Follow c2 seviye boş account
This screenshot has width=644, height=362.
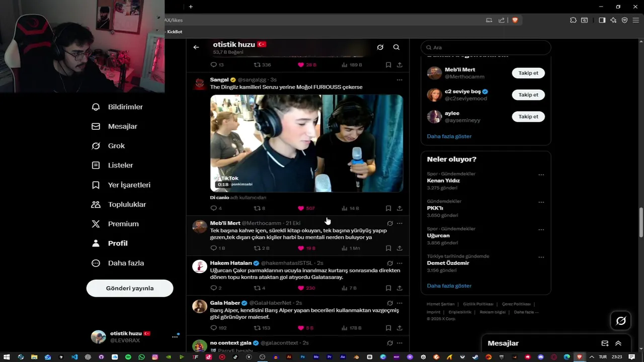point(528,95)
